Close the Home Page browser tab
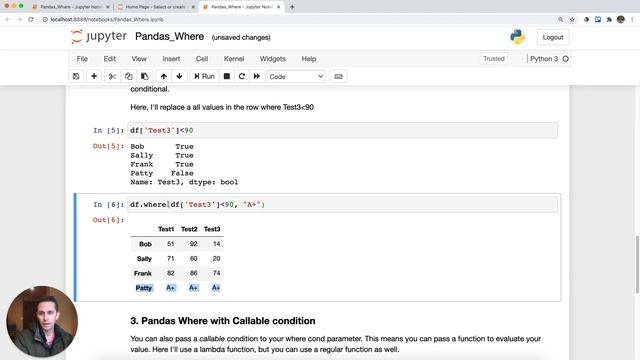This screenshot has width=640, height=360. (193, 7)
